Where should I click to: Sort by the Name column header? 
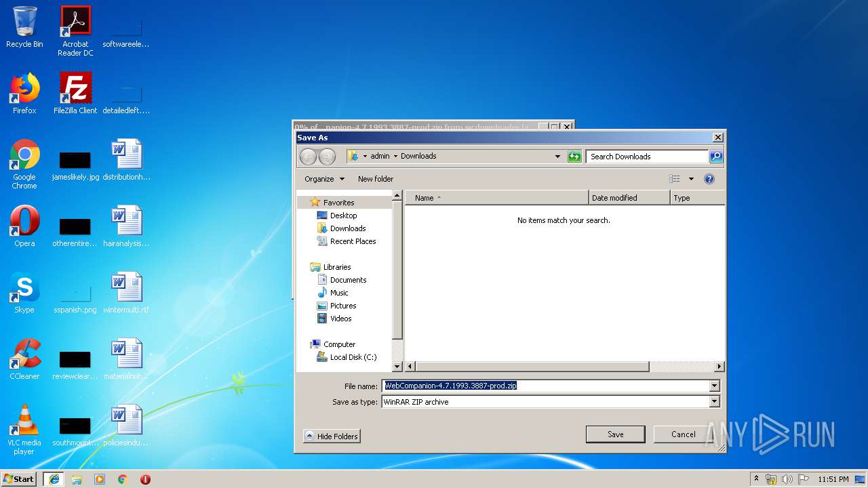497,198
